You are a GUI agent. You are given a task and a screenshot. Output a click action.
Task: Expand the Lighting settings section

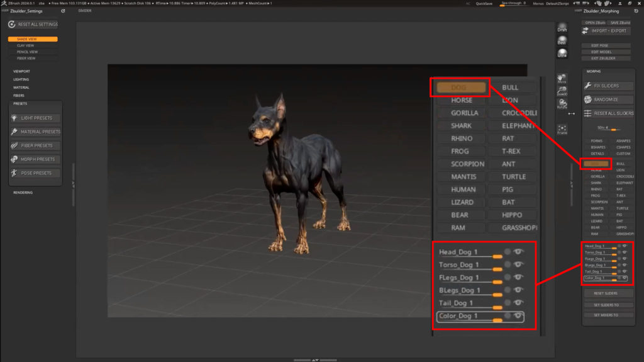(x=21, y=79)
